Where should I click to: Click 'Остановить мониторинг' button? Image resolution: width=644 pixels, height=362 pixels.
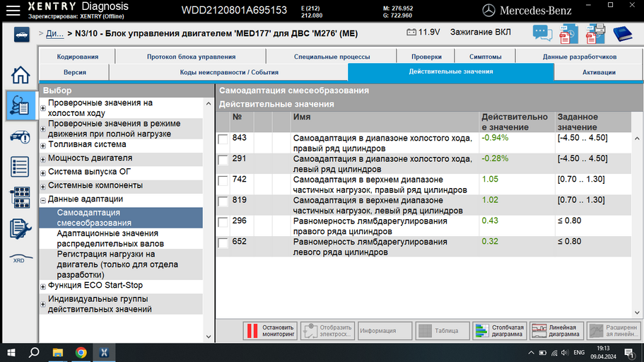tap(270, 330)
